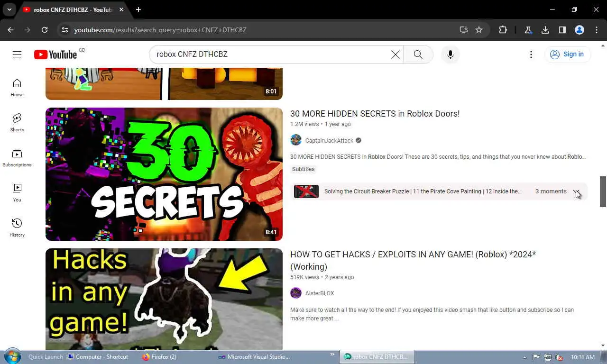This screenshot has width=607, height=364.
Task: Click the page vertical scrollbar thumb
Action: pos(603,191)
